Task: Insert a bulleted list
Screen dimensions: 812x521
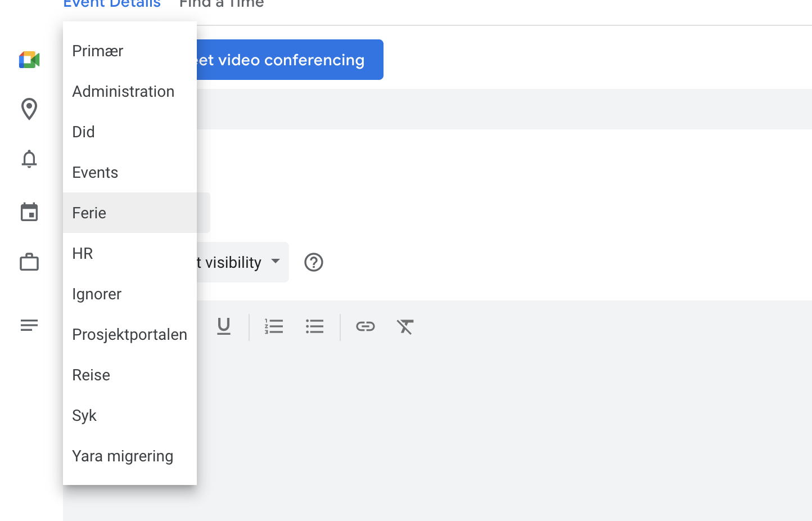Action: point(315,326)
